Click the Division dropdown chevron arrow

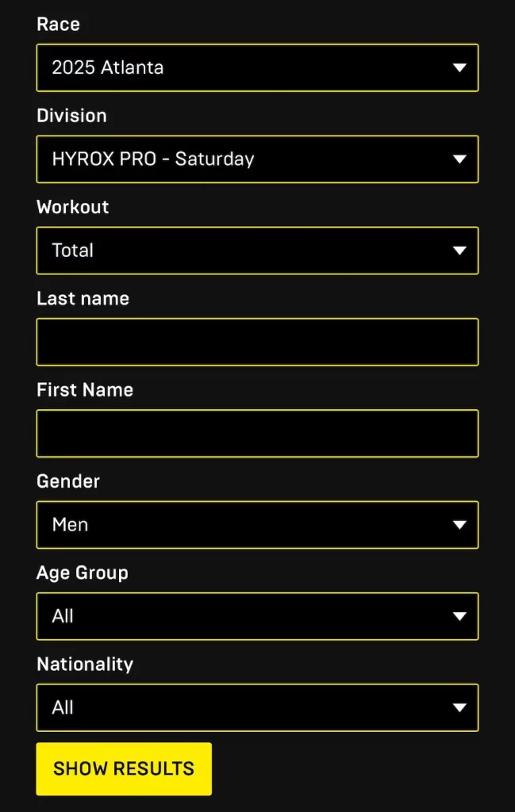461,159
